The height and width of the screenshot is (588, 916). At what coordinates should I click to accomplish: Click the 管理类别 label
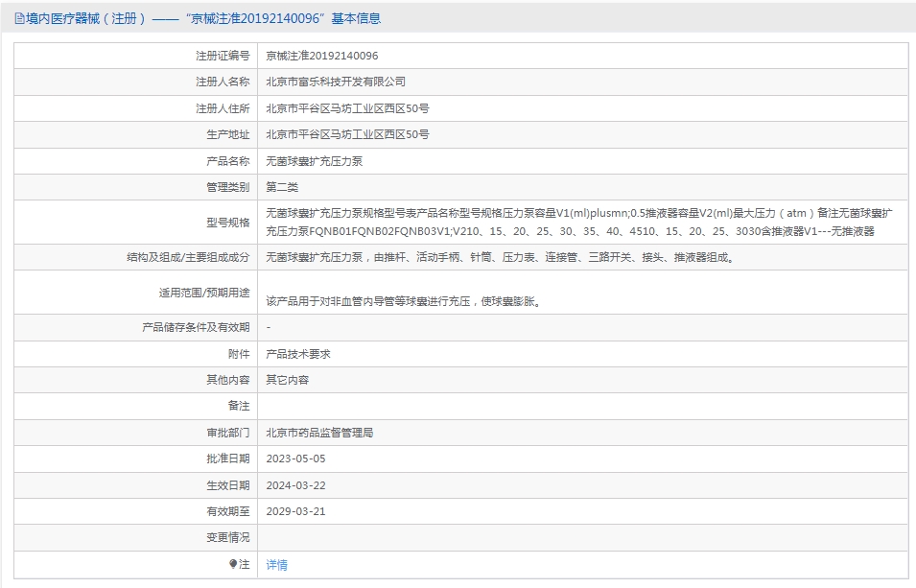pyautogui.click(x=228, y=187)
